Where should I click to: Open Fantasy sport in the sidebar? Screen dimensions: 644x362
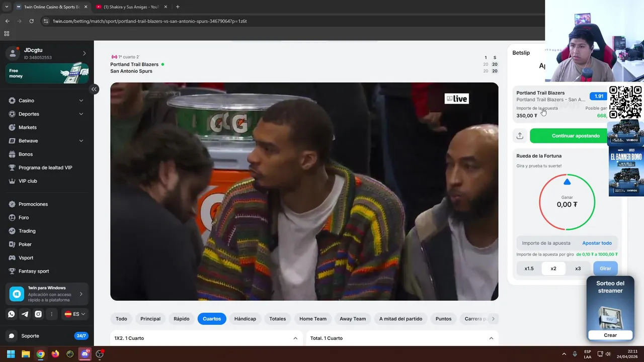click(x=34, y=271)
